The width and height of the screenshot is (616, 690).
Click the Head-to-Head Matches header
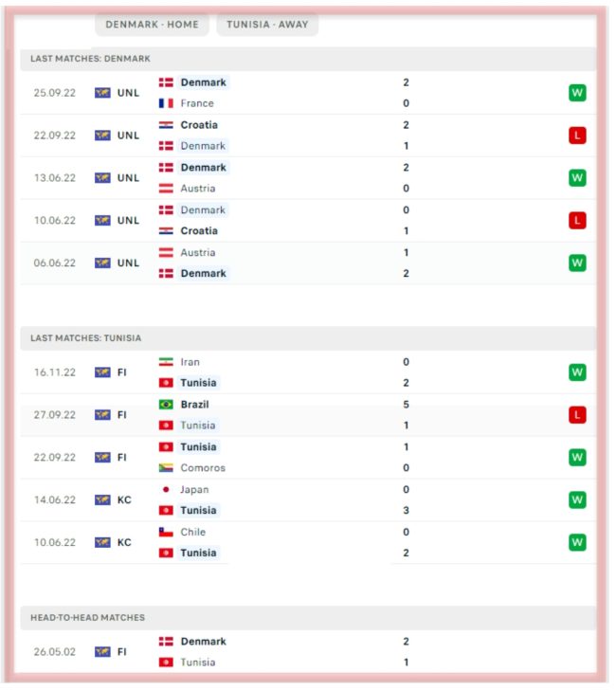click(87, 618)
